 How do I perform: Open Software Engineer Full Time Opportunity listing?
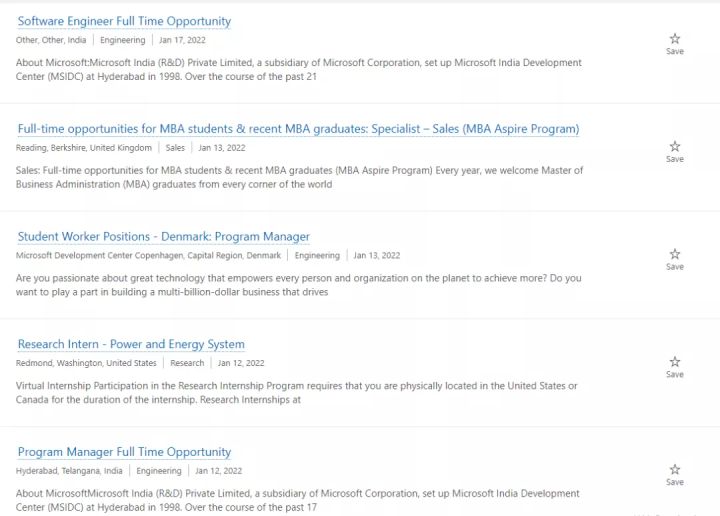[124, 21]
